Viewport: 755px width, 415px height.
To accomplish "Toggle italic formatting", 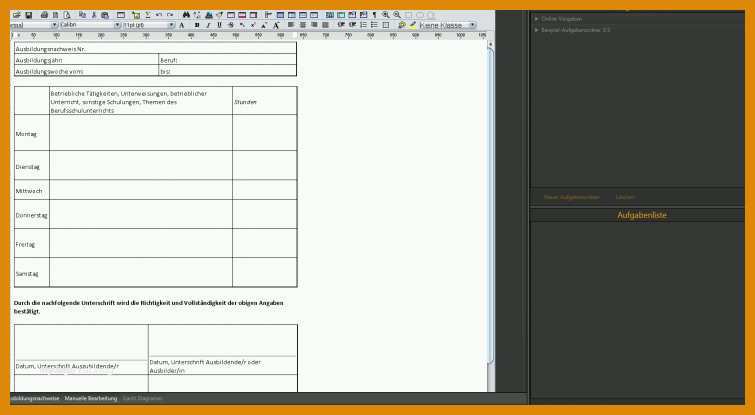I will tap(208, 25).
